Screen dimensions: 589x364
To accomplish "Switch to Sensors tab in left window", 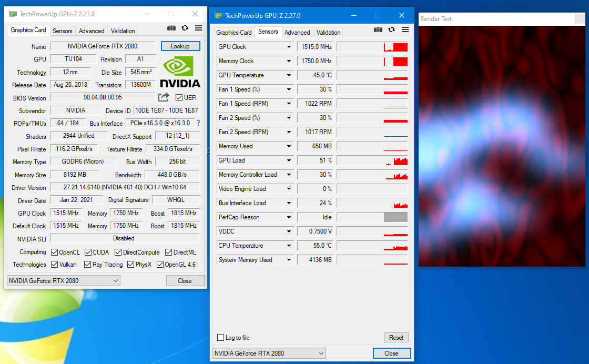I will [x=63, y=31].
